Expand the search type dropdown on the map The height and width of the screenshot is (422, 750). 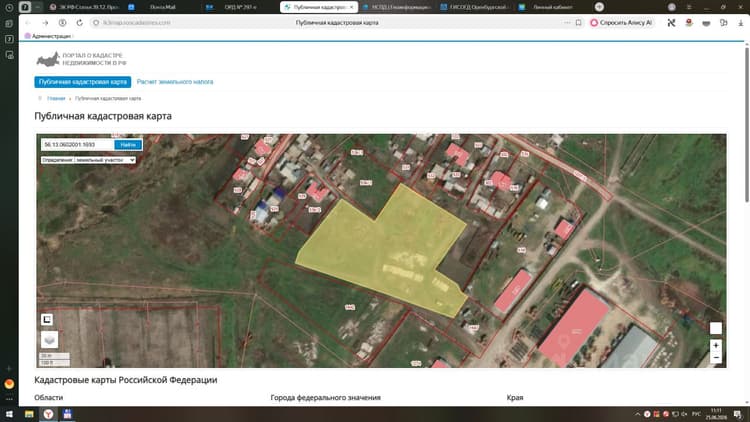(88, 160)
